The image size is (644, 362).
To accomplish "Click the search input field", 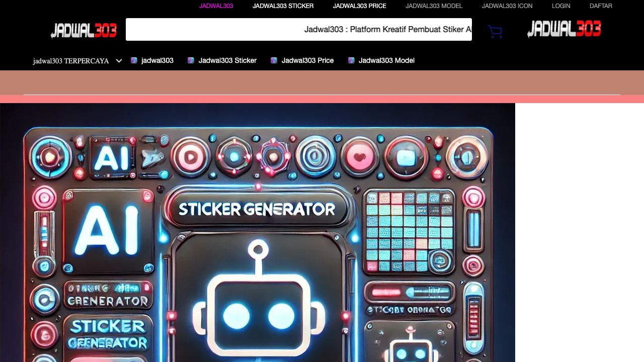I will click(x=298, y=29).
